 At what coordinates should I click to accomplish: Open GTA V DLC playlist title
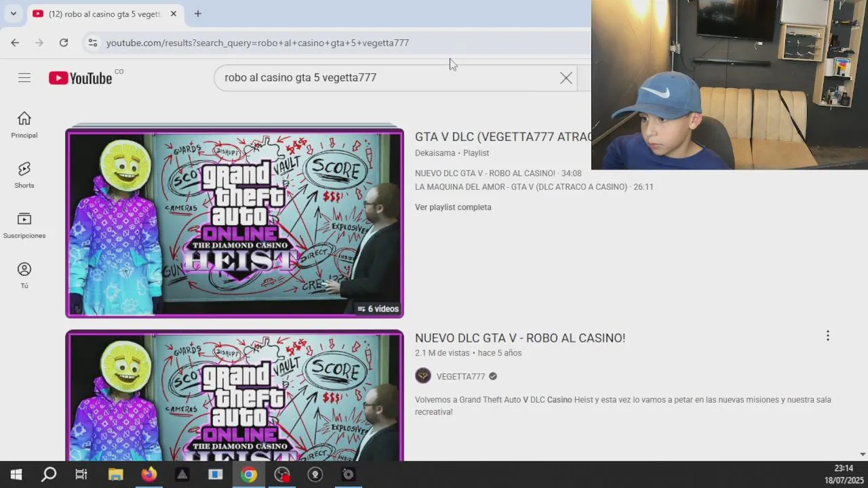503,137
